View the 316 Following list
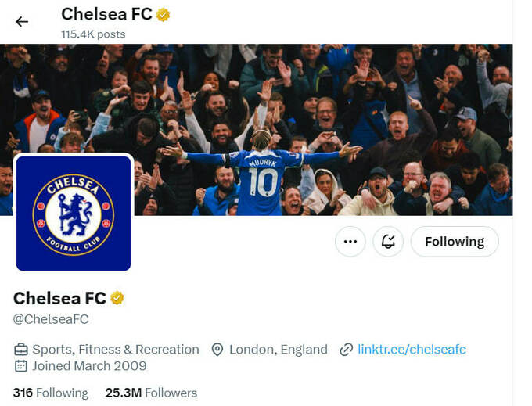 pos(51,393)
